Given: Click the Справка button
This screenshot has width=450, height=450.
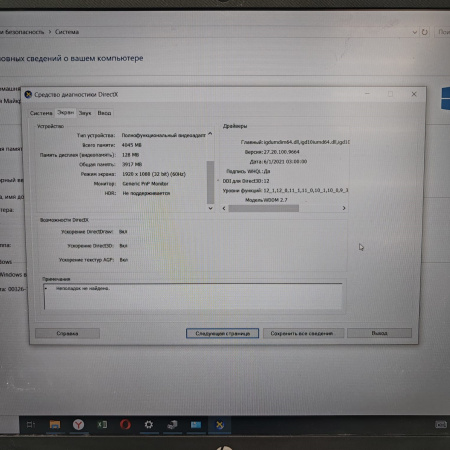Looking at the screenshot, I should click(67, 333).
